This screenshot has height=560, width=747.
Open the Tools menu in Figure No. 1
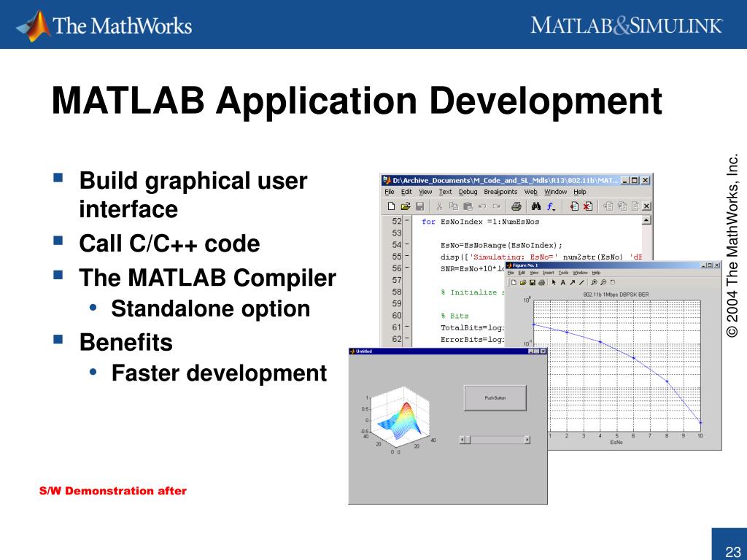pos(563,273)
